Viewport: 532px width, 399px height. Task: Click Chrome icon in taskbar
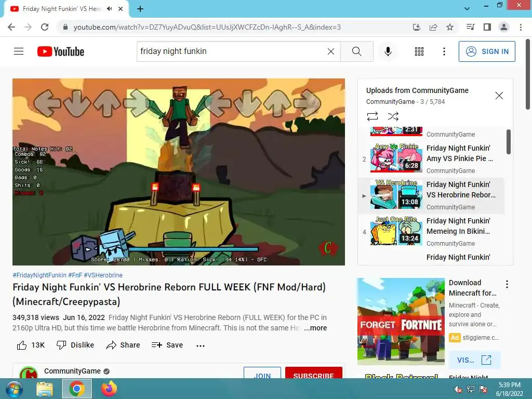[x=77, y=389]
